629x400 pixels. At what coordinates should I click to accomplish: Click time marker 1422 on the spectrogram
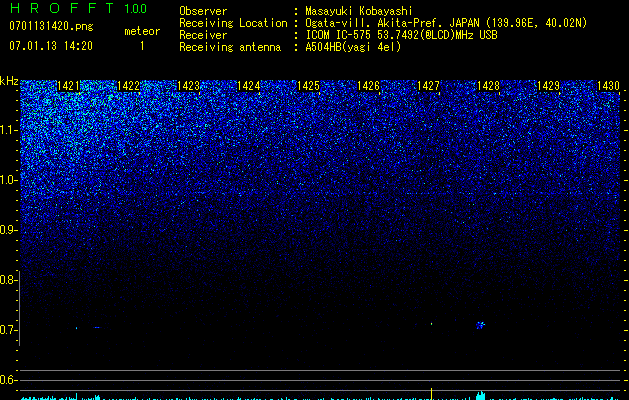tap(128, 86)
